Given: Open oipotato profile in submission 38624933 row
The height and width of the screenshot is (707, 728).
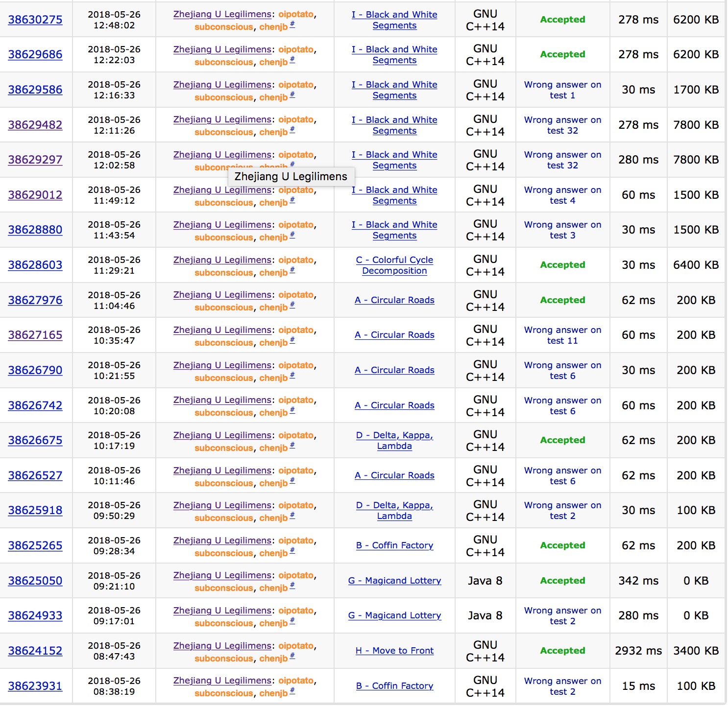Looking at the screenshot, I should tap(296, 611).
